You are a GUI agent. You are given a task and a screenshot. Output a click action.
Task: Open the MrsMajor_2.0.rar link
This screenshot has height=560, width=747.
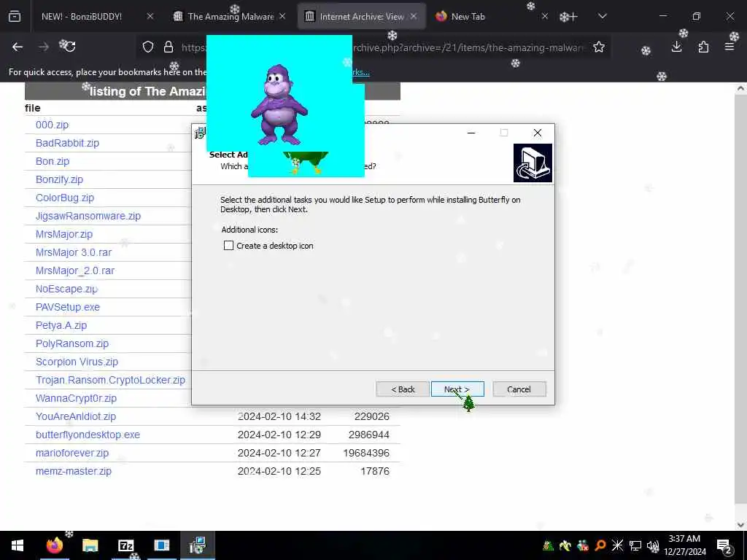click(75, 271)
